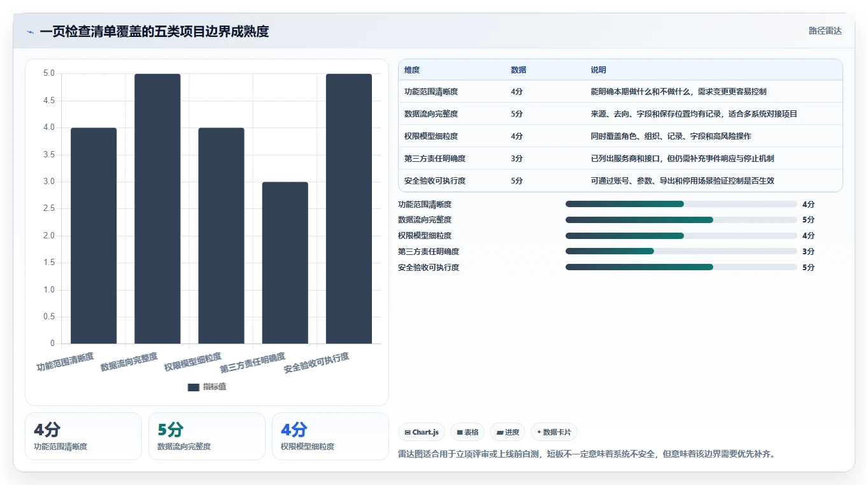The image size is (868, 485).
Task: Open the 4分 功能范围清晰度 data card
Action: (83, 436)
